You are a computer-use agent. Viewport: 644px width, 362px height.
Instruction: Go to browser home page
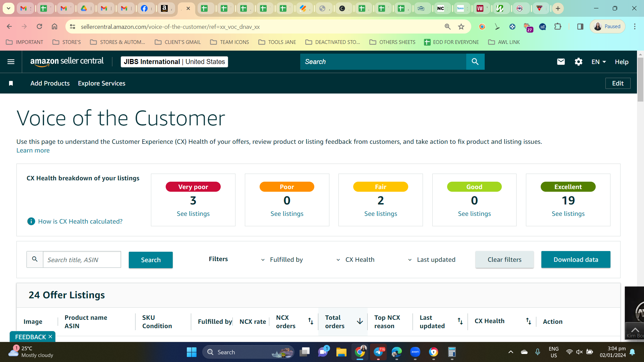(54, 26)
